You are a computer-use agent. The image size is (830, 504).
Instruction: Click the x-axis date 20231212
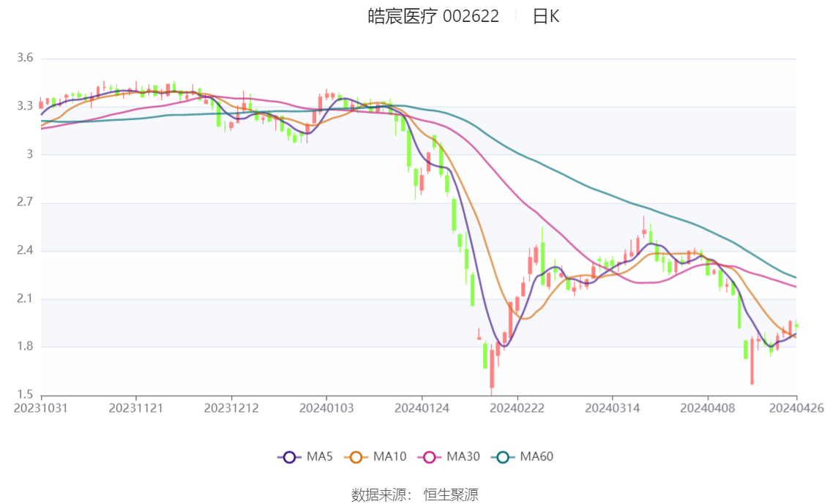pyautogui.click(x=231, y=408)
